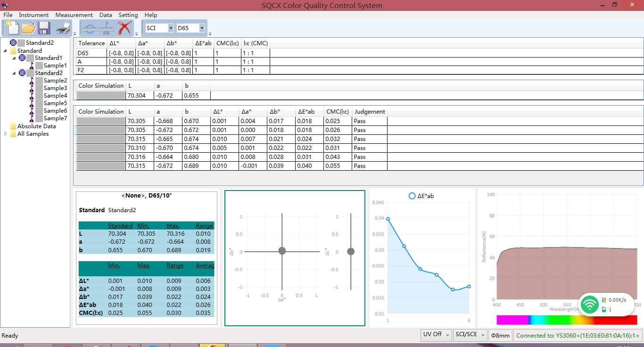Screen dimensions: 644x347
Task: Click the ΔE*ab value 0.040 in sample table
Action: (x=305, y=166)
